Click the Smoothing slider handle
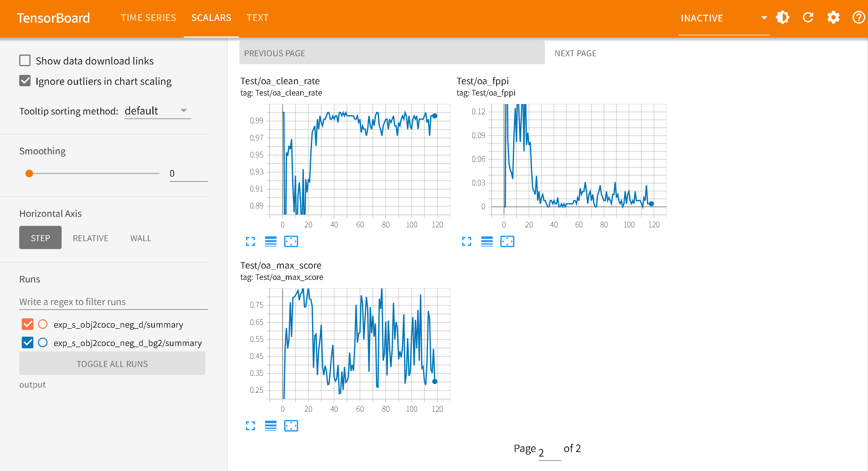Screen dimensions: 868x471 [29, 173]
